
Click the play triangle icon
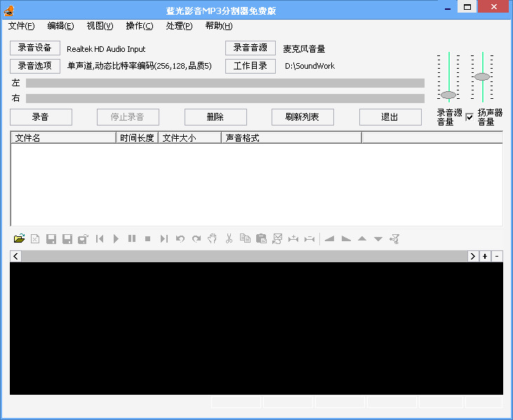pos(116,239)
